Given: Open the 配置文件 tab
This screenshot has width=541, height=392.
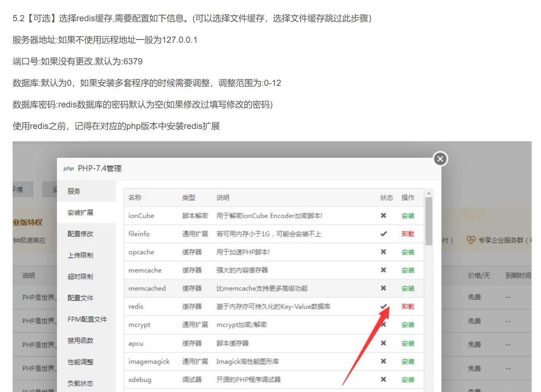Looking at the screenshot, I should 86,298.
